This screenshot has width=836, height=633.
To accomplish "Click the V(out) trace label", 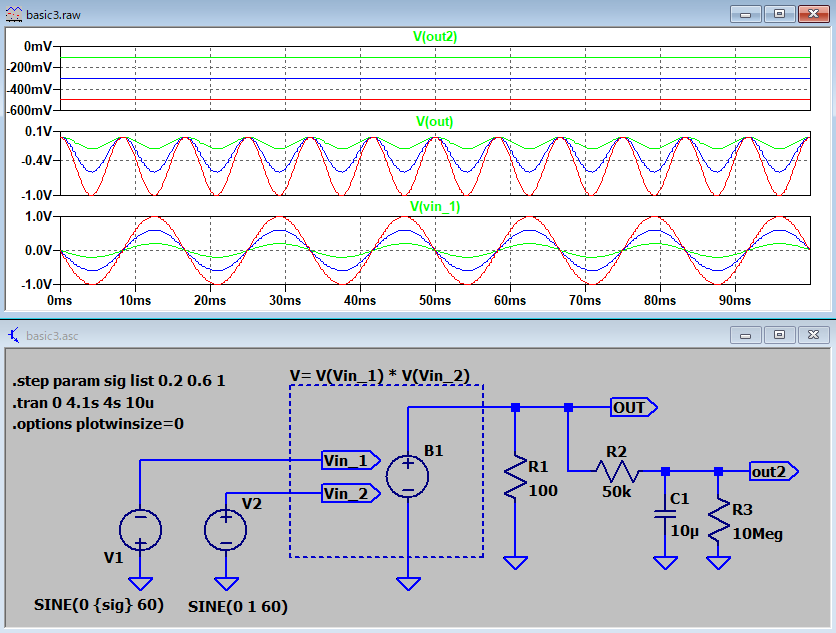I will (x=434, y=122).
